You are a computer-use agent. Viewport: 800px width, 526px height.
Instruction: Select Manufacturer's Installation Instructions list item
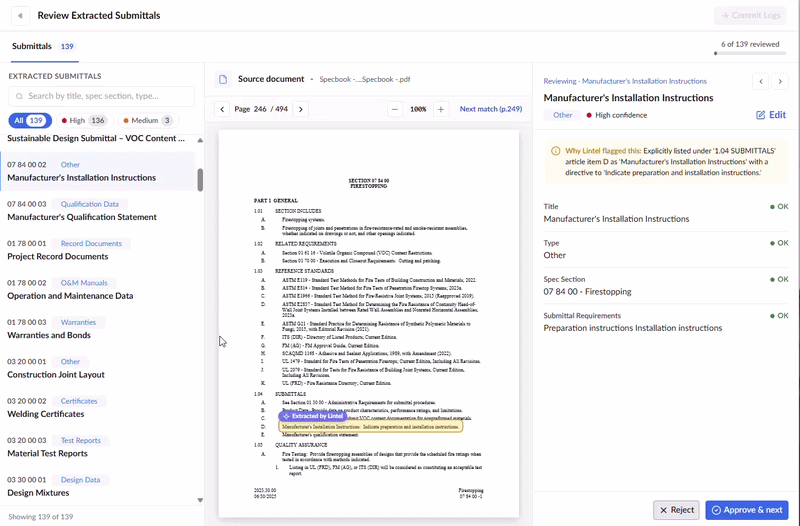(x=98, y=171)
